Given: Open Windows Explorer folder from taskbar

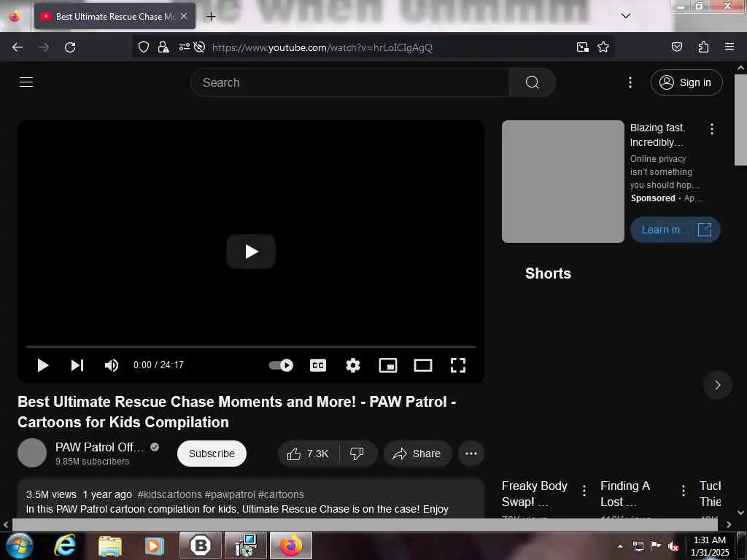Looking at the screenshot, I should coord(110,545).
